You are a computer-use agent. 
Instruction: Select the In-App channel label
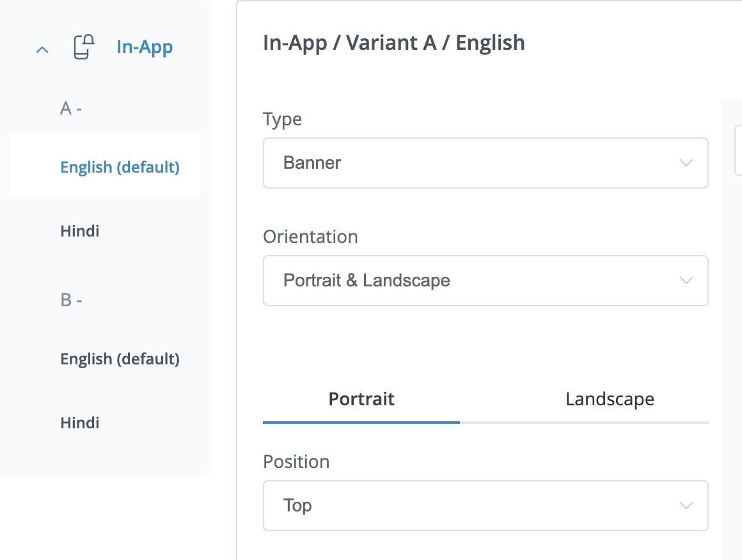click(x=145, y=47)
